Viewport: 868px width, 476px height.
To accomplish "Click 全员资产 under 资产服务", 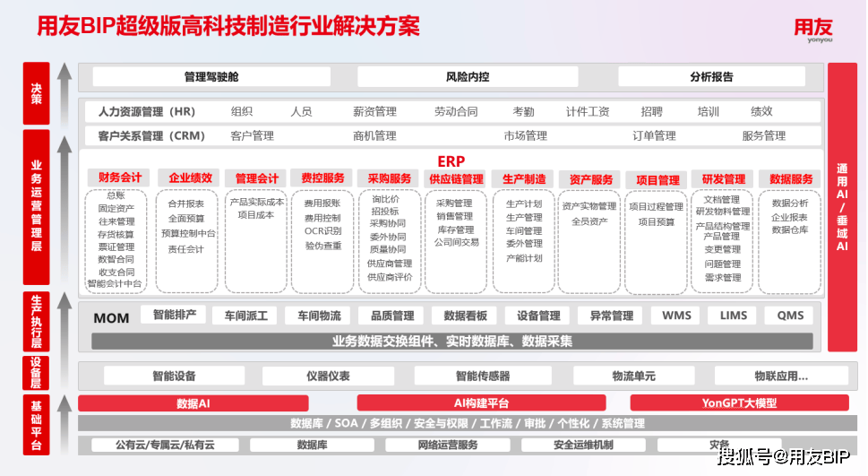I will [x=589, y=221].
